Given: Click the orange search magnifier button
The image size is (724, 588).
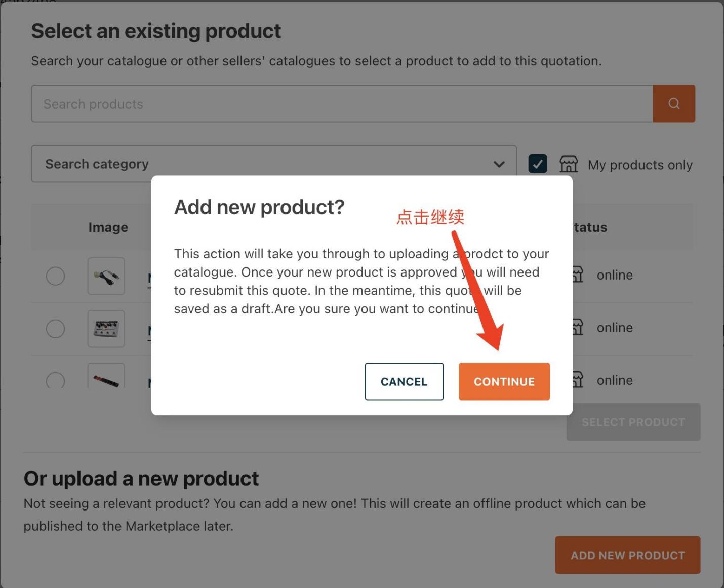Looking at the screenshot, I should click(673, 103).
